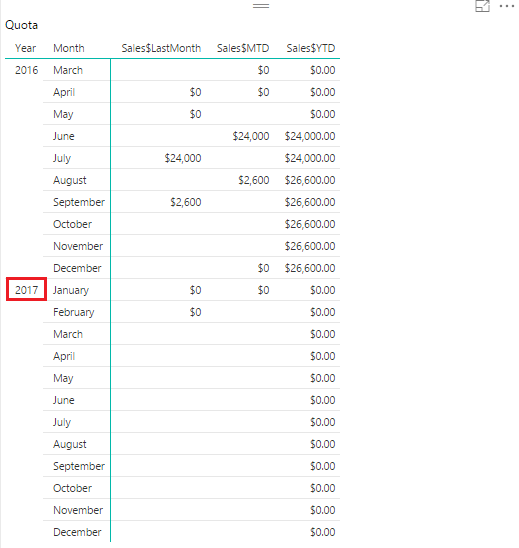The height and width of the screenshot is (548, 519).
Task: Click $0 MTD value for March 2016
Action: [x=264, y=70]
